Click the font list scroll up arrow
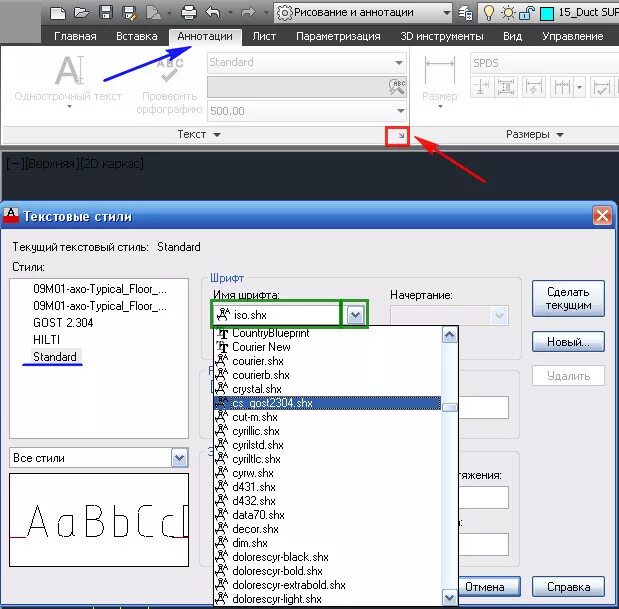 coord(450,335)
